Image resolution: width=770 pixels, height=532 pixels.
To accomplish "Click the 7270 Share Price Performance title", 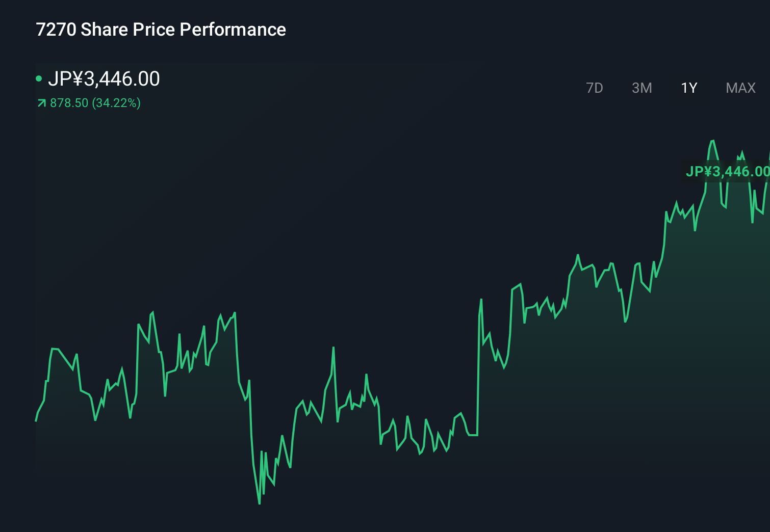I will pos(160,30).
